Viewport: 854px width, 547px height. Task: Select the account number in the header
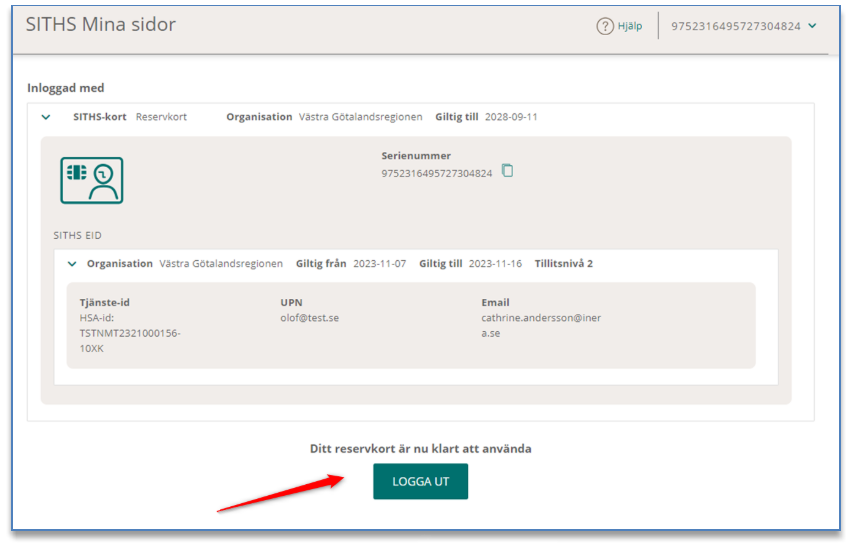pyautogui.click(x=735, y=27)
